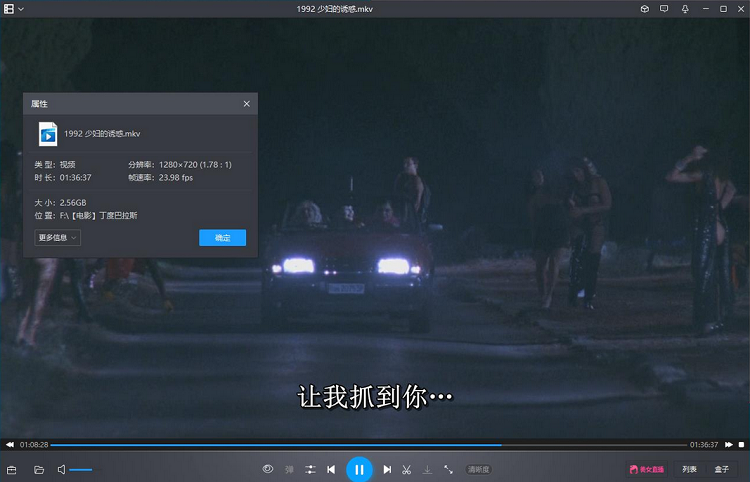Image resolution: width=750 pixels, height=482 pixels.
Task: Click the volume slider bar
Action: (x=81, y=469)
